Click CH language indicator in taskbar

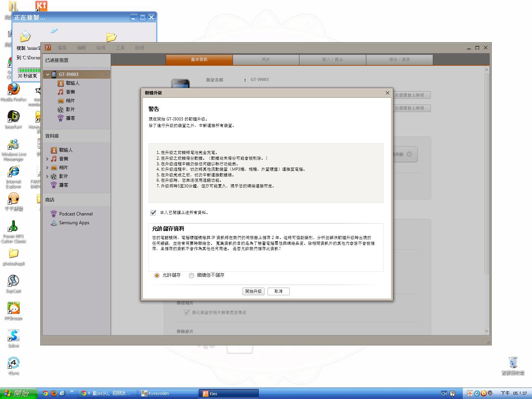[x=444, y=394]
